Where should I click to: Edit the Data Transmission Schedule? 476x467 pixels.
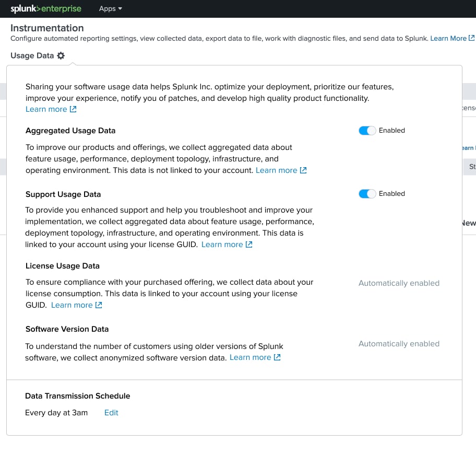point(111,413)
